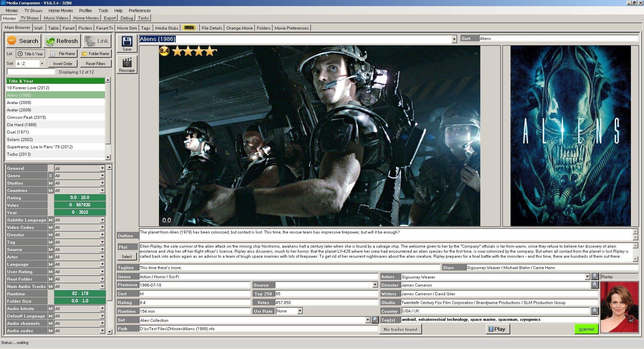644x349 pixels.
Task: Click the Save floppy disk icon
Action: pyautogui.click(x=127, y=43)
